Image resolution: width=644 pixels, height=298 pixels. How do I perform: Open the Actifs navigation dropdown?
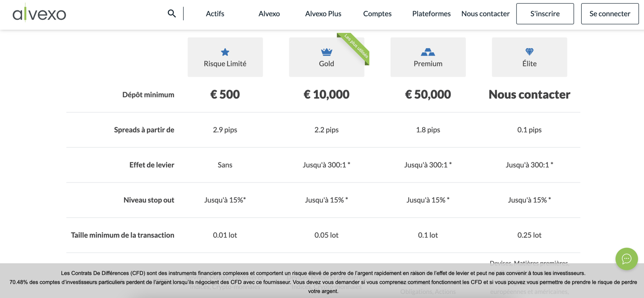pyautogui.click(x=215, y=14)
